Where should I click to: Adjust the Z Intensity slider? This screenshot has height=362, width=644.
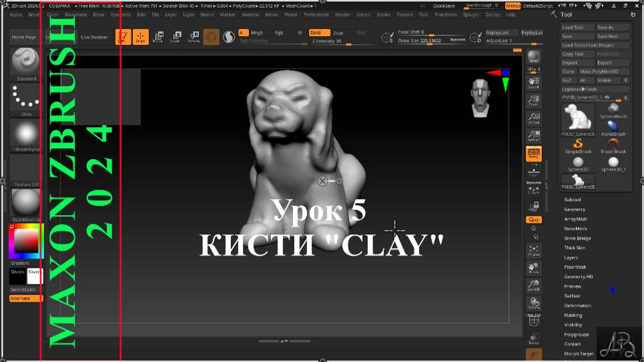pyautogui.click(x=343, y=41)
